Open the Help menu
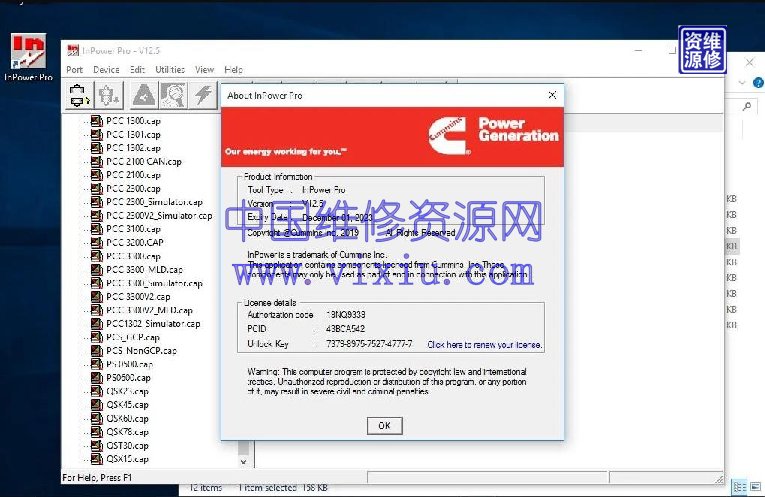Viewport: 765px width, 497px height. coord(233,70)
